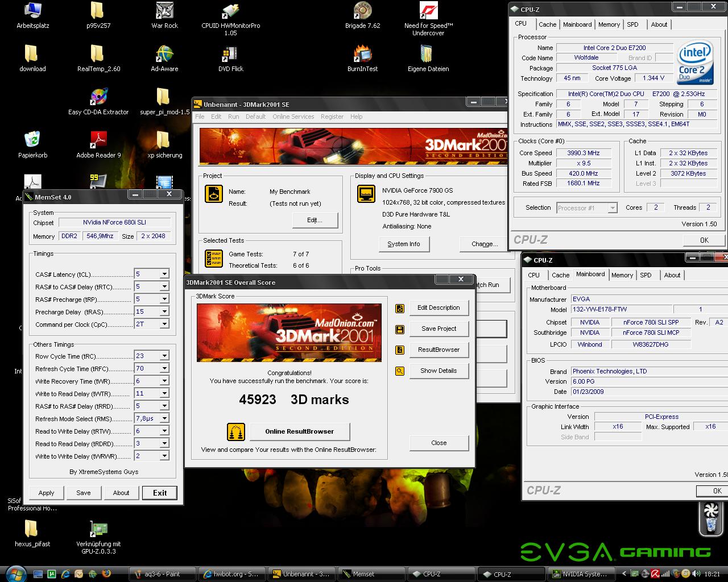Click the Core Speed value 3990.3 MHz
Viewport: 728px width, 582px height.
(583, 153)
